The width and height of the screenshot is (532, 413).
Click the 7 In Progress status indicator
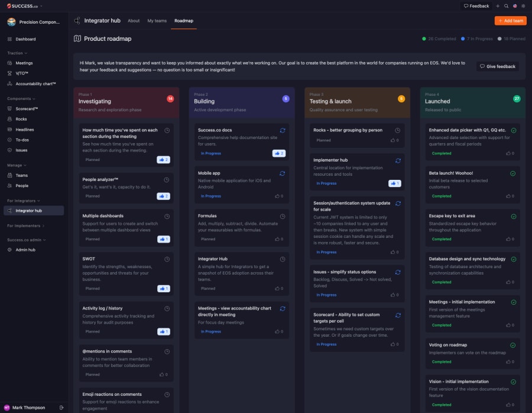[x=476, y=38]
